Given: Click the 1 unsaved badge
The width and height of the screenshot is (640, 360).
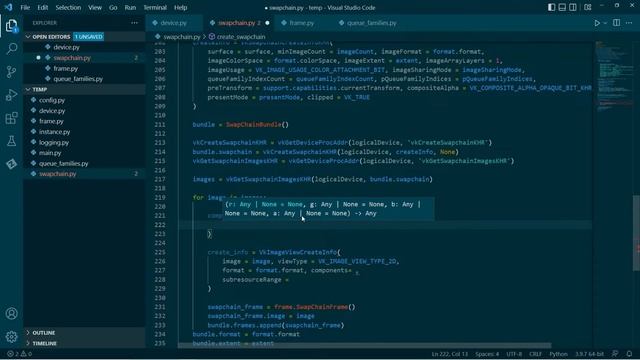Looking at the screenshot, I should click(x=89, y=37).
